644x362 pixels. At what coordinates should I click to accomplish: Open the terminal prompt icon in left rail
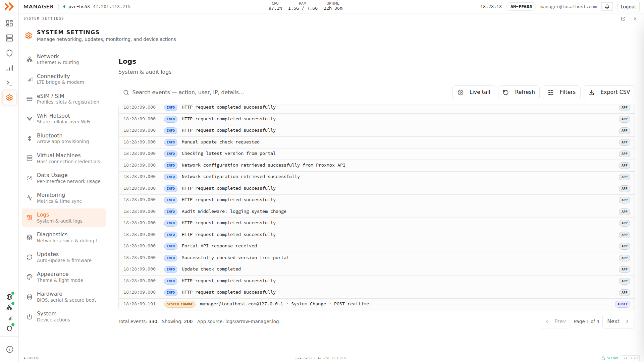click(x=9, y=83)
